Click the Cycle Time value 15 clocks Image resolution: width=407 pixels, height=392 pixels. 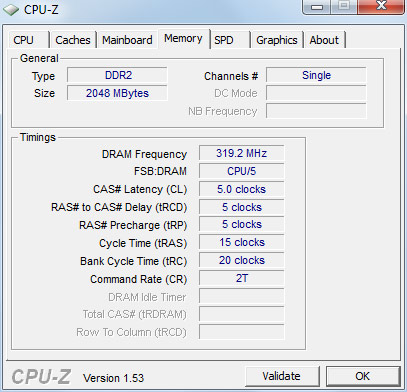[x=242, y=242]
